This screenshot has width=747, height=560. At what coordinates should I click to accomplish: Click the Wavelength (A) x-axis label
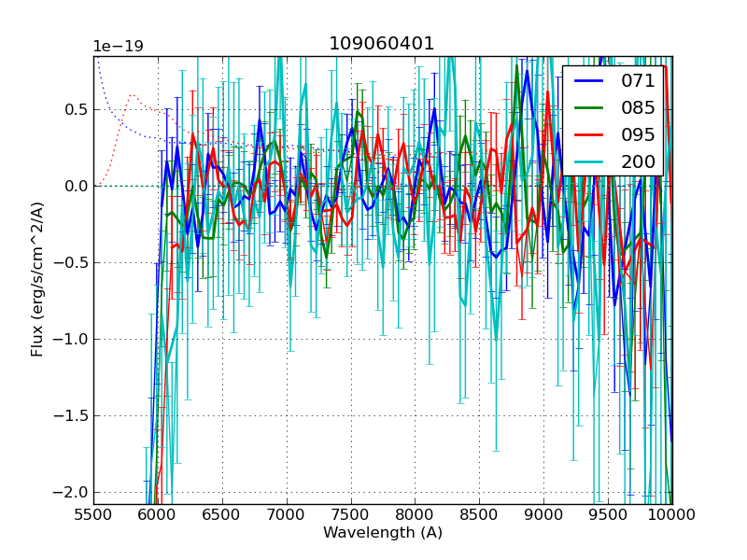[x=383, y=533]
